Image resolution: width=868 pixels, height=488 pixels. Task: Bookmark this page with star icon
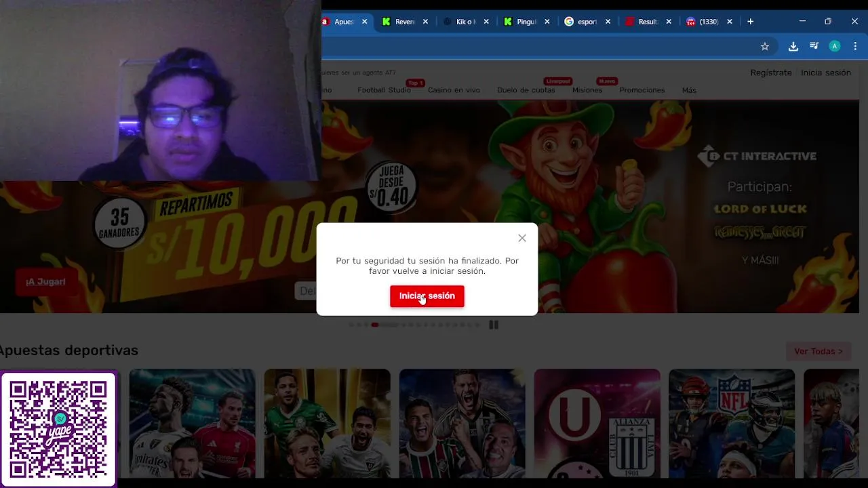[764, 46]
